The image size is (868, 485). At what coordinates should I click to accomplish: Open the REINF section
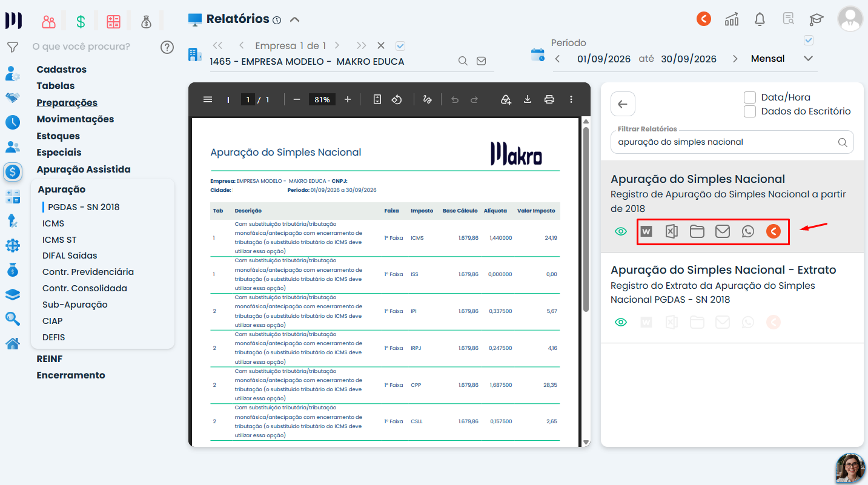click(50, 359)
